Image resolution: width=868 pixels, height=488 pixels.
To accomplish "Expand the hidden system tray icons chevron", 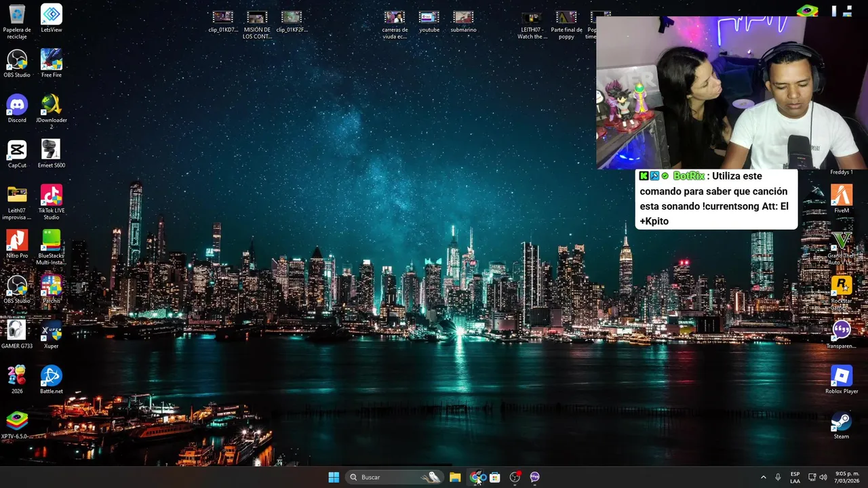I will 763,477.
